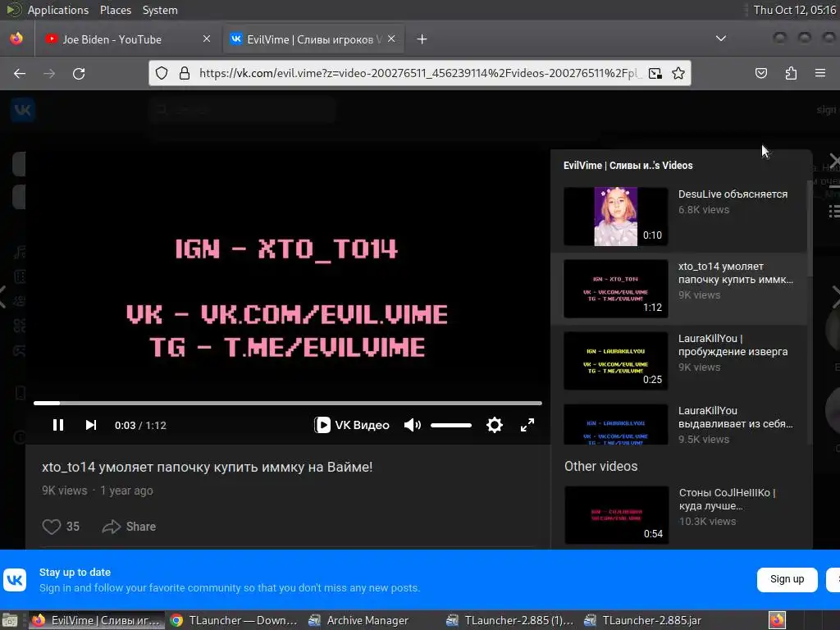This screenshot has height=630, width=840.
Task: Open the System menu
Action: pyautogui.click(x=160, y=10)
